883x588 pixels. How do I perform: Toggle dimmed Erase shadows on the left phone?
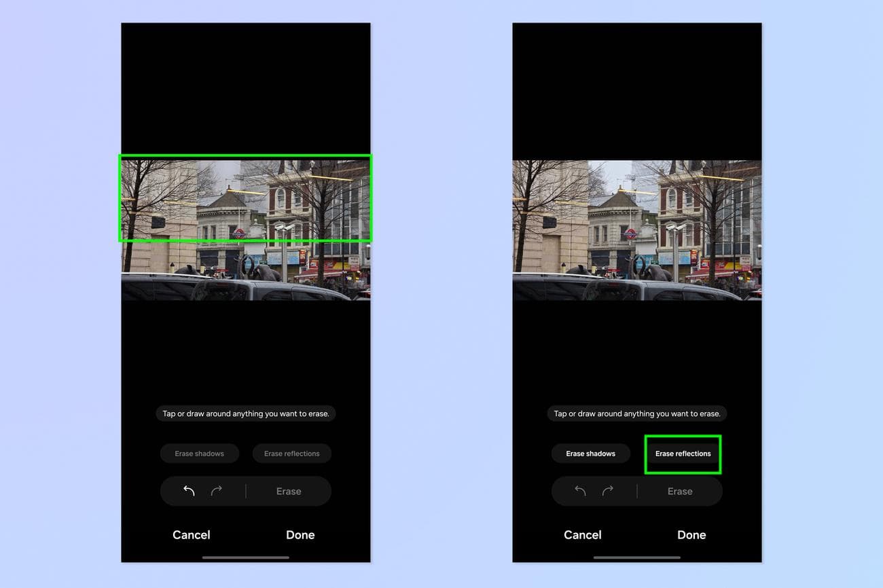tap(200, 454)
